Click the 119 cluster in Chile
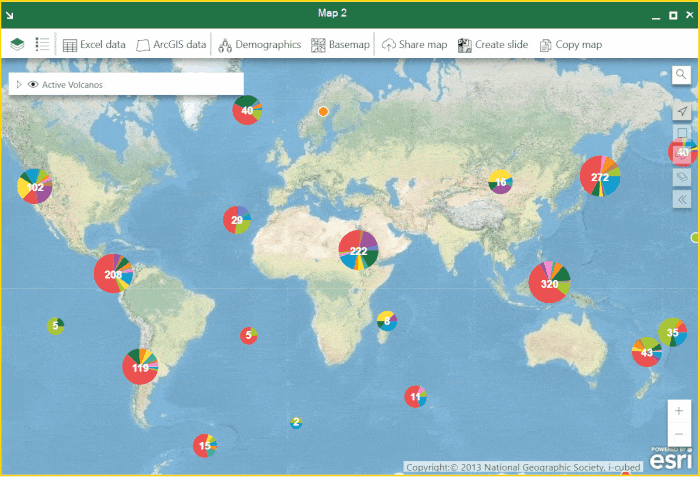 tap(140, 367)
